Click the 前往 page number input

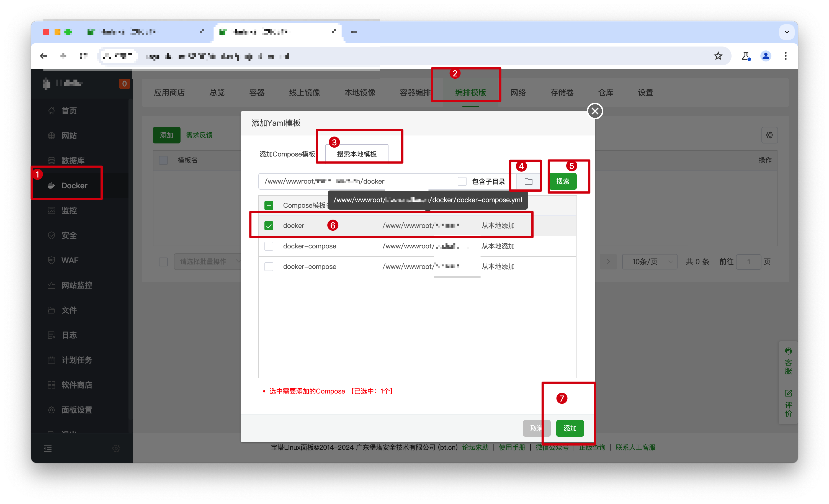click(748, 261)
